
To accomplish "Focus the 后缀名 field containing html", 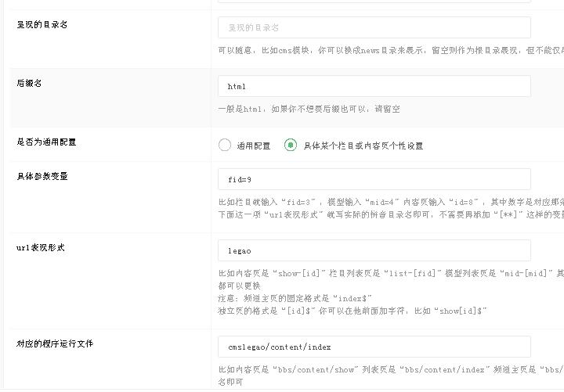I will 374,86.
